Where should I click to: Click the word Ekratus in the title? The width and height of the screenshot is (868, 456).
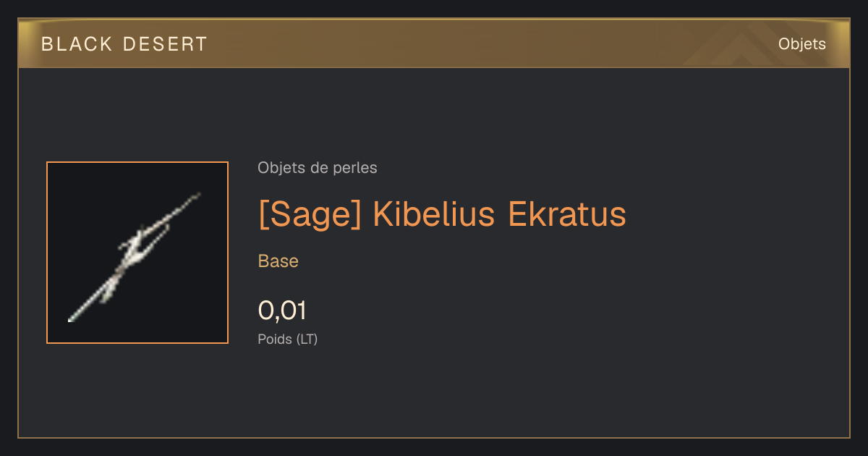point(566,214)
